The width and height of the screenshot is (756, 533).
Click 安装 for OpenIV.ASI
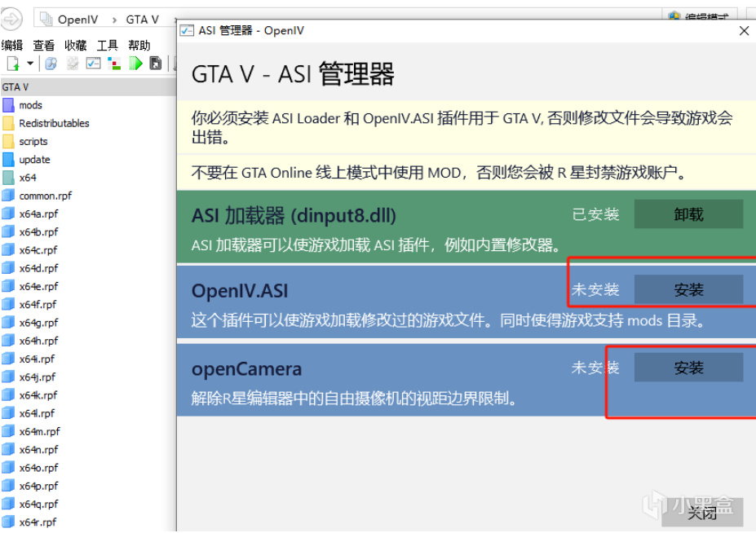click(688, 289)
